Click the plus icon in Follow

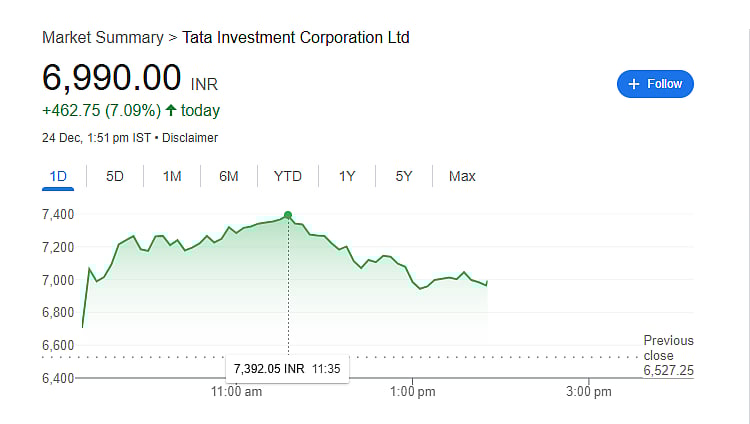pos(633,84)
